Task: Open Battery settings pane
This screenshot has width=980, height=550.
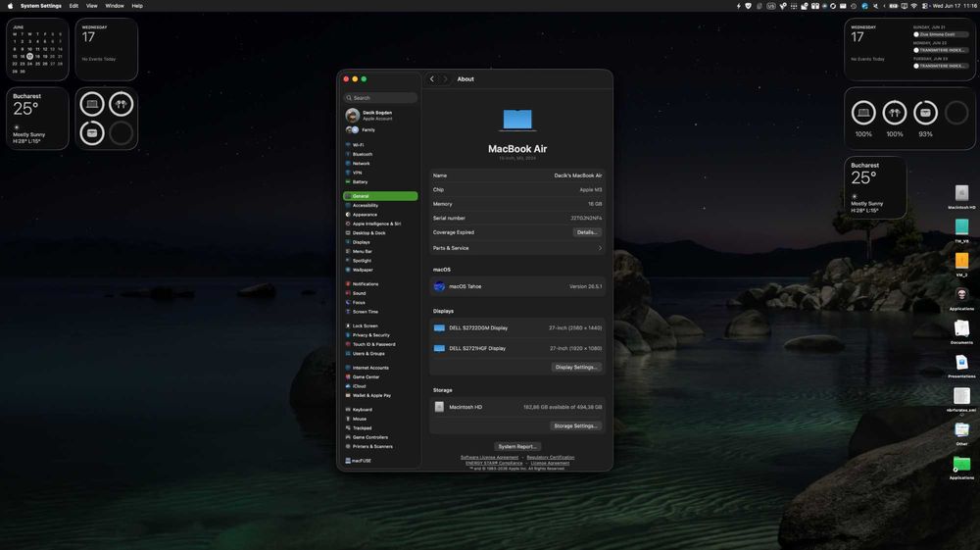Action: (x=380, y=182)
